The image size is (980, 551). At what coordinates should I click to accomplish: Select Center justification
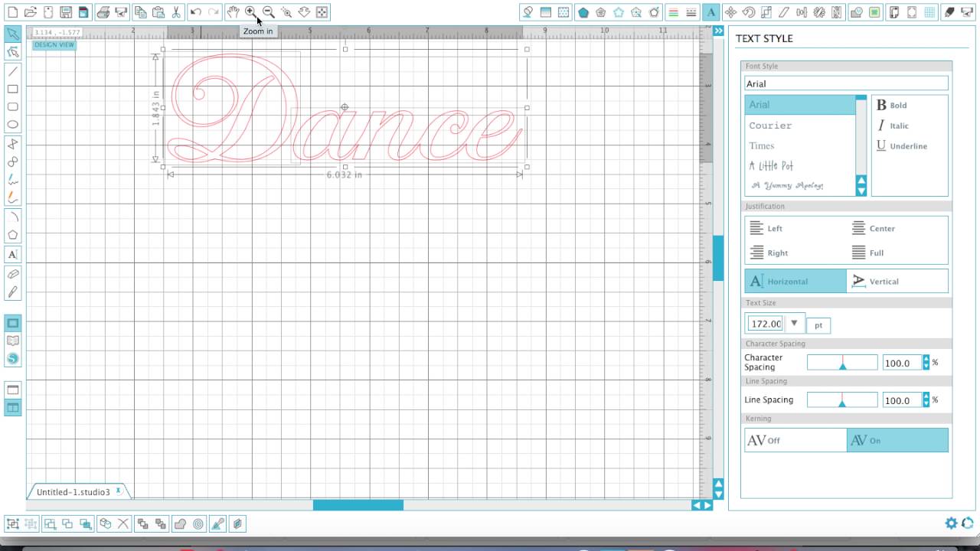click(x=873, y=228)
